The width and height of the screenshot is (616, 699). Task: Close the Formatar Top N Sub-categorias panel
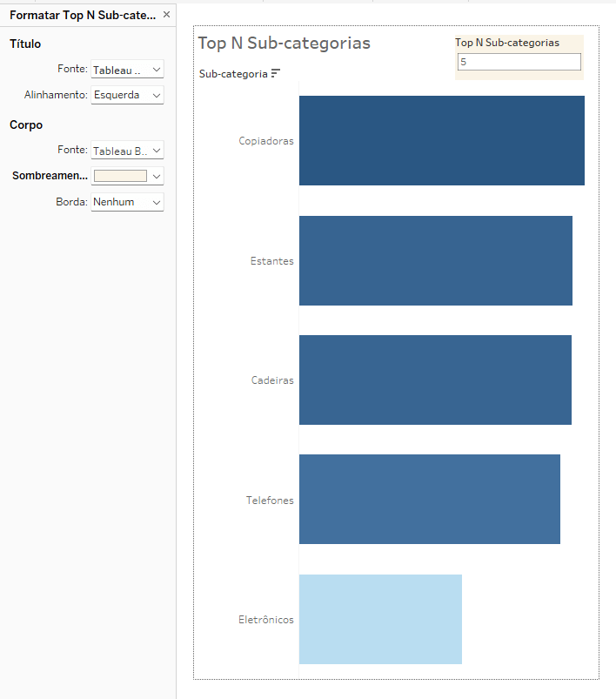point(166,15)
